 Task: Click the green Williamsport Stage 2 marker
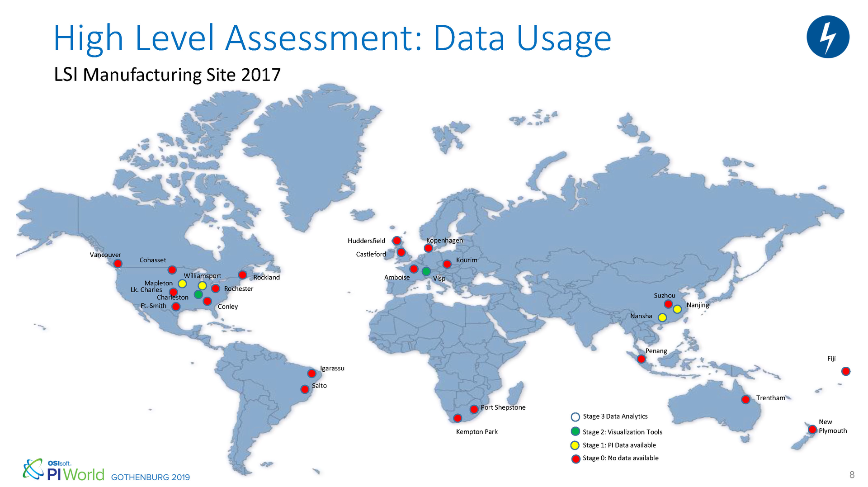click(198, 294)
